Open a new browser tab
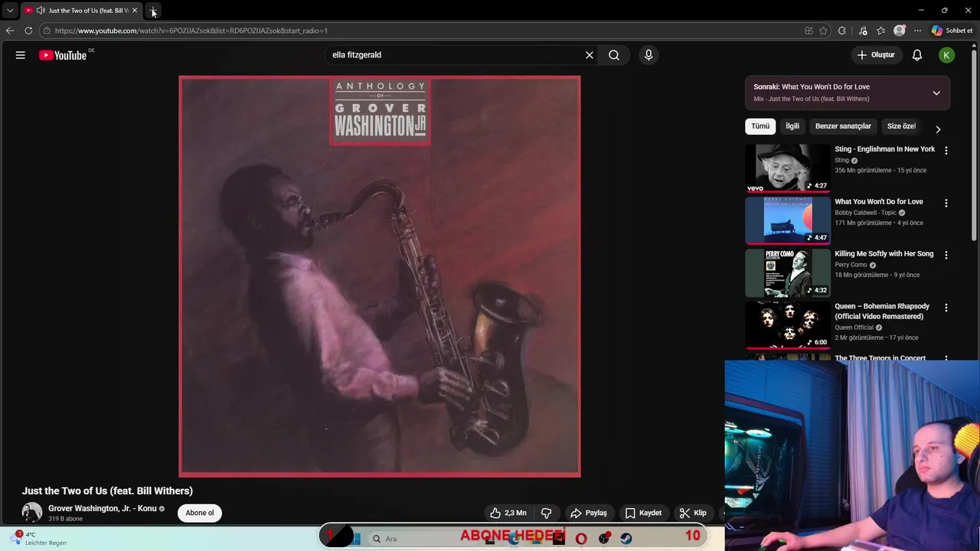Screen dimensions: 980x551 click(x=153, y=11)
